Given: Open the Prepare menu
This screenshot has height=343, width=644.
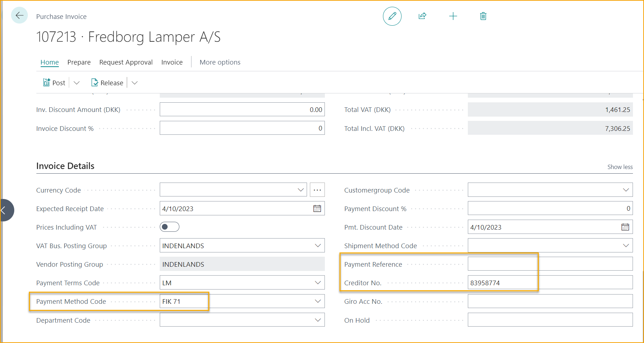Looking at the screenshot, I should [79, 62].
